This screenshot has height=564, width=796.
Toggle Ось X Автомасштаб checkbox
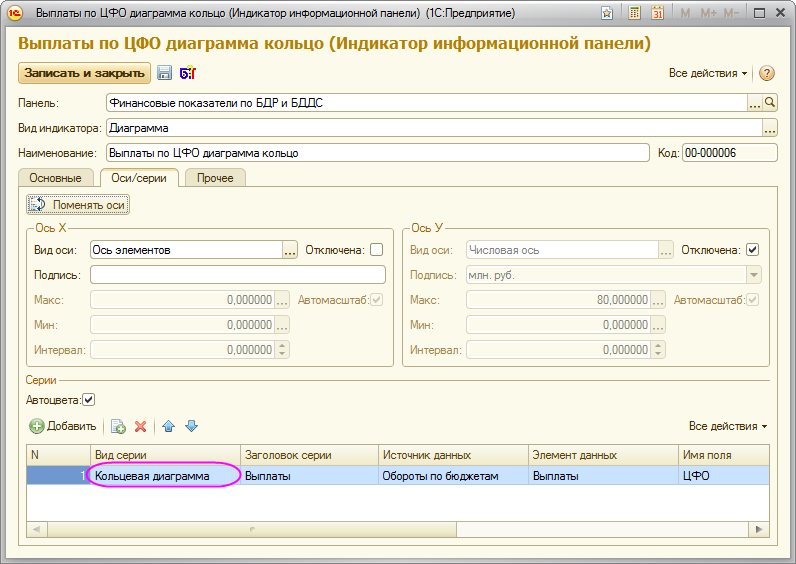pos(377,300)
